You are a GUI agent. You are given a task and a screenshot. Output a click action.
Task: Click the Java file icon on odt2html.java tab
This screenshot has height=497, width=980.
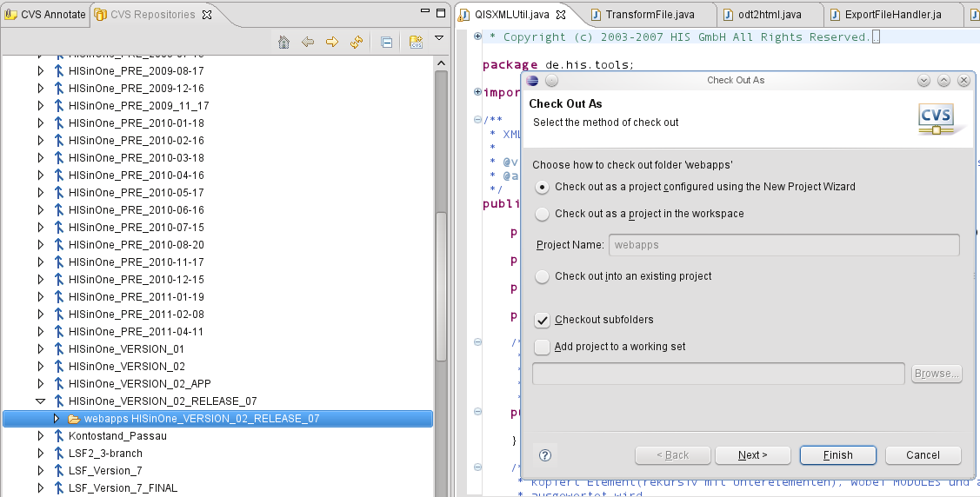pyautogui.click(x=728, y=15)
